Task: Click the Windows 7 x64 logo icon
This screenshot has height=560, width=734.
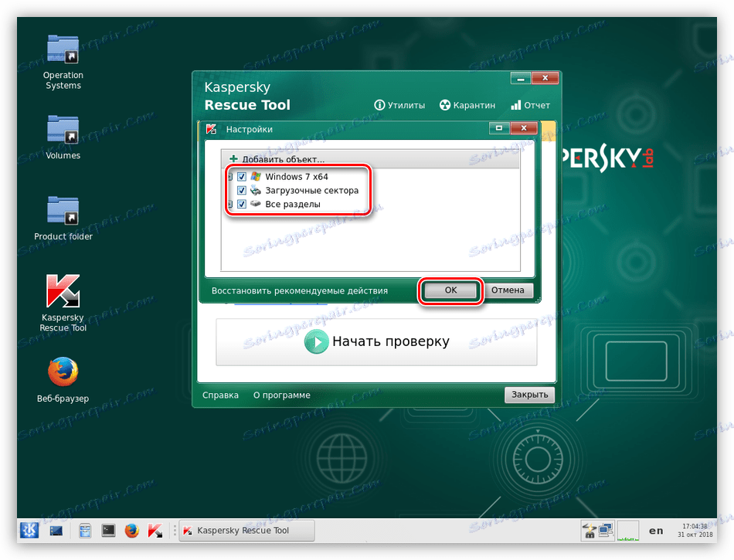Action: tap(256, 176)
